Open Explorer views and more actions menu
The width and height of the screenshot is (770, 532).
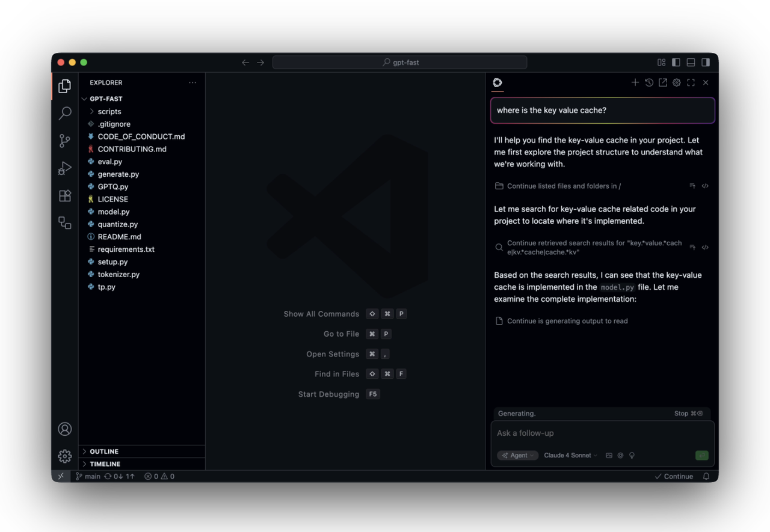(x=192, y=82)
